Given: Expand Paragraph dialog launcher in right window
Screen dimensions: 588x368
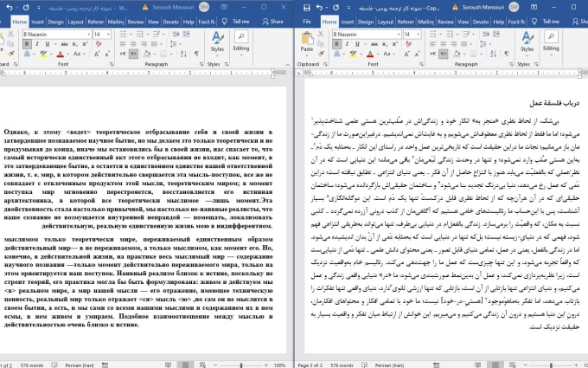Looking at the screenshot, I should tap(512, 64).
